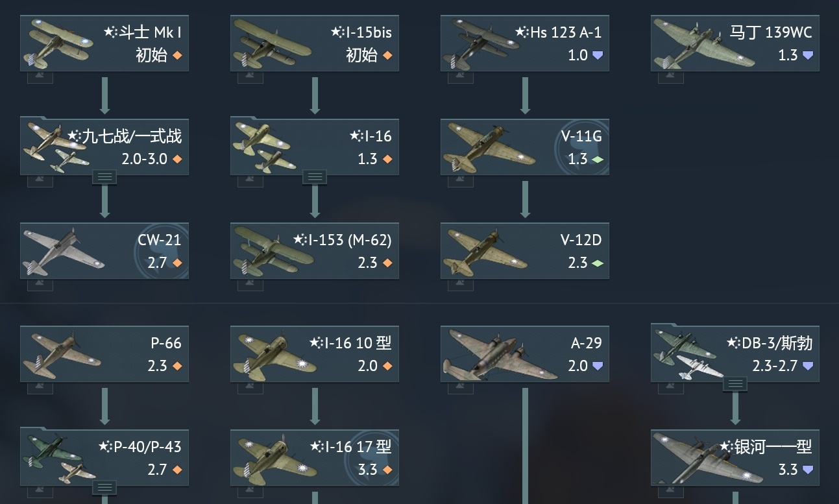
Task: Click small badge icon under CW-21 card
Action: point(40,284)
